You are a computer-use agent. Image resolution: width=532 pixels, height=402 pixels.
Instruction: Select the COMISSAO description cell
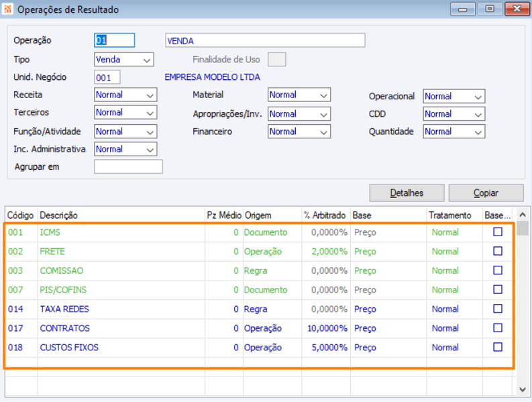tap(121, 270)
